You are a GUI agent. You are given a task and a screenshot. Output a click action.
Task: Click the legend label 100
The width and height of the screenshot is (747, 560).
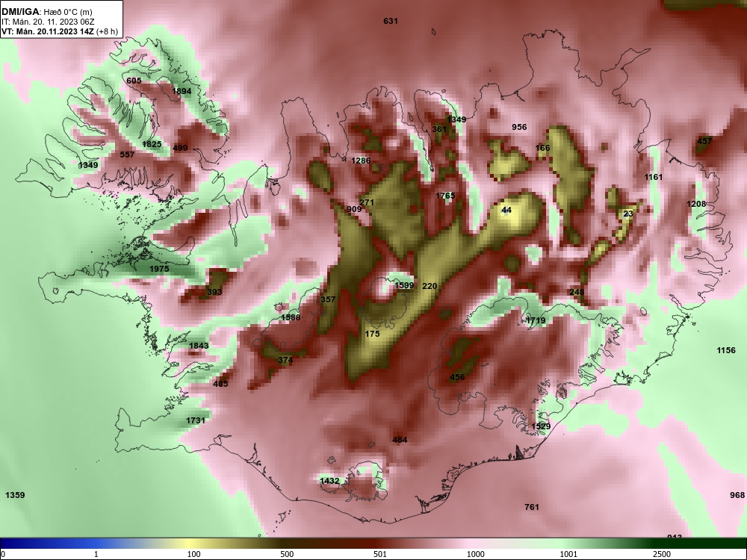pyautogui.click(x=194, y=554)
